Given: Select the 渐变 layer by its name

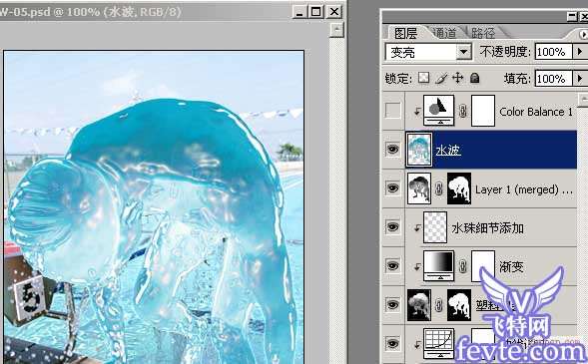Looking at the screenshot, I should point(511,266).
